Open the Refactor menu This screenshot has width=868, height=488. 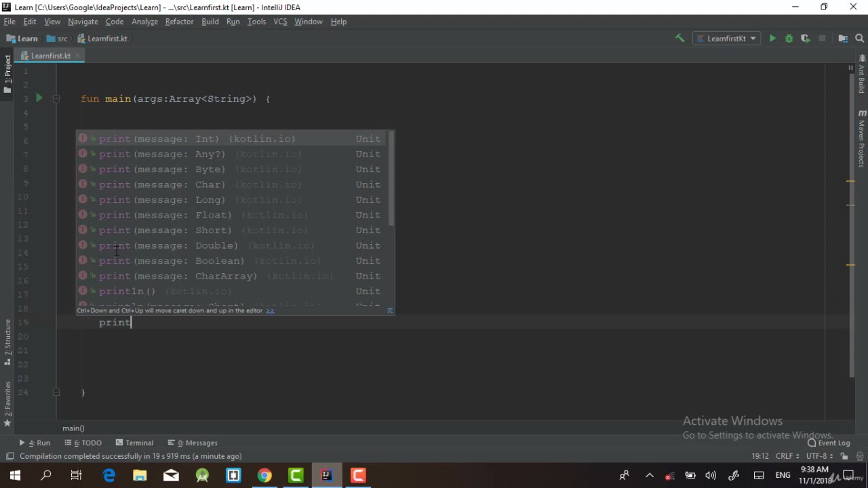pos(180,22)
